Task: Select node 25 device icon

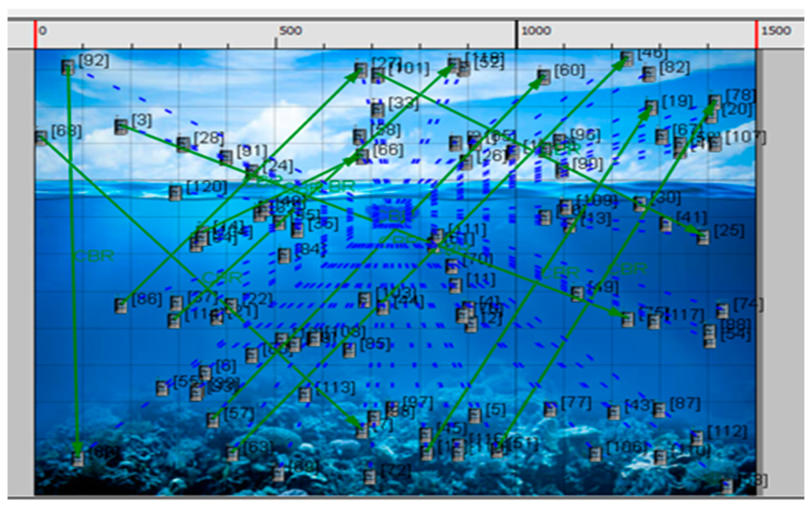Action: [703, 238]
